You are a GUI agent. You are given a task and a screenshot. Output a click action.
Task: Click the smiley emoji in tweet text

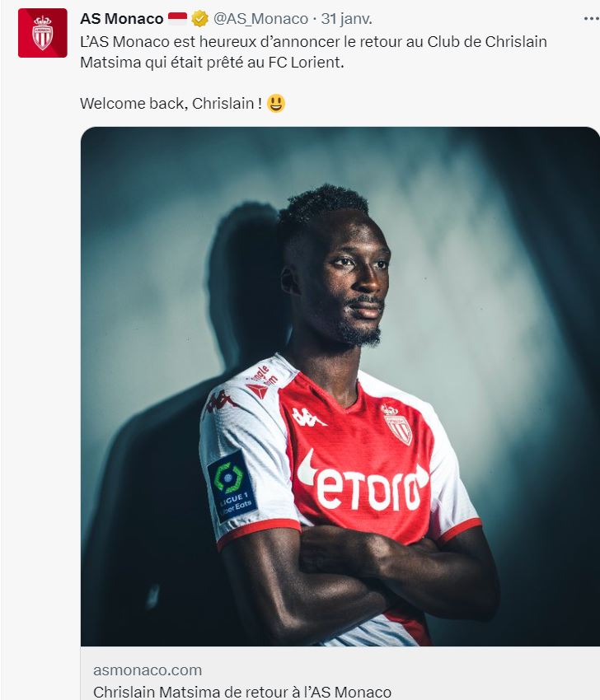275,103
